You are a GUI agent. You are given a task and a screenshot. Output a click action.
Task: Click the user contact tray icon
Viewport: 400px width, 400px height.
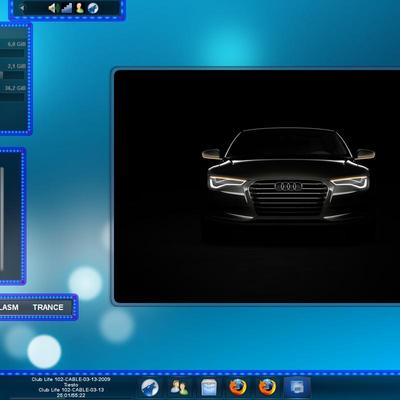(80, 8)
